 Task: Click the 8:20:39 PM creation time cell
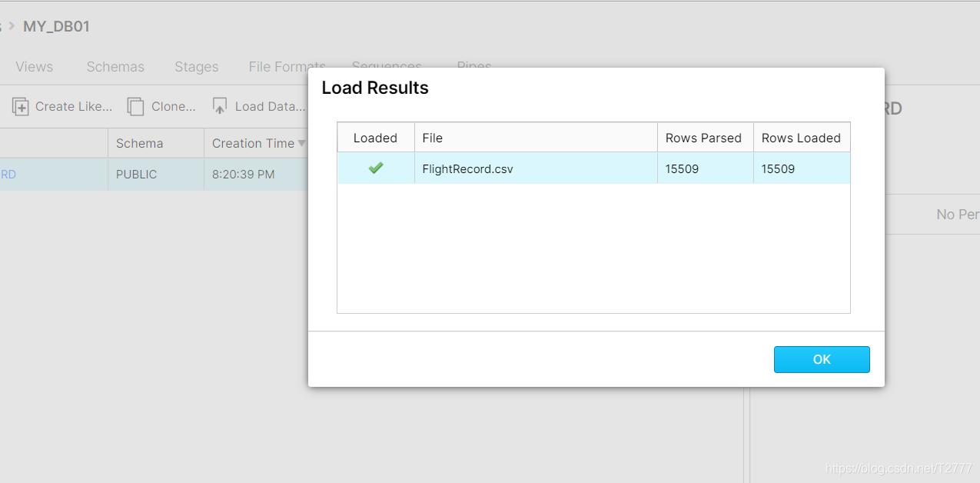[256, 175]
